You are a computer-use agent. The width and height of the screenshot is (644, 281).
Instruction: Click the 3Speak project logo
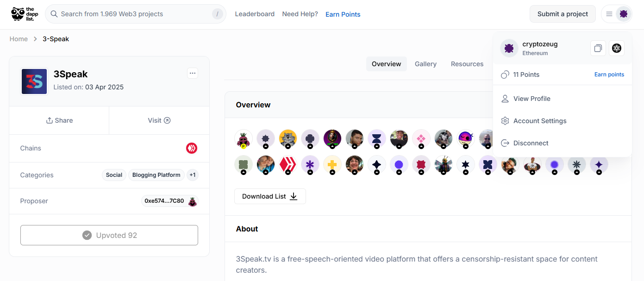pyautogui.click(x=35, y=81)
